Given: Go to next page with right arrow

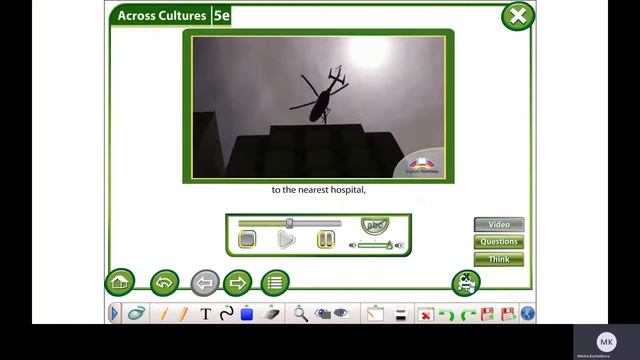Looking at the screenshot, I should (x=238, y=282).
